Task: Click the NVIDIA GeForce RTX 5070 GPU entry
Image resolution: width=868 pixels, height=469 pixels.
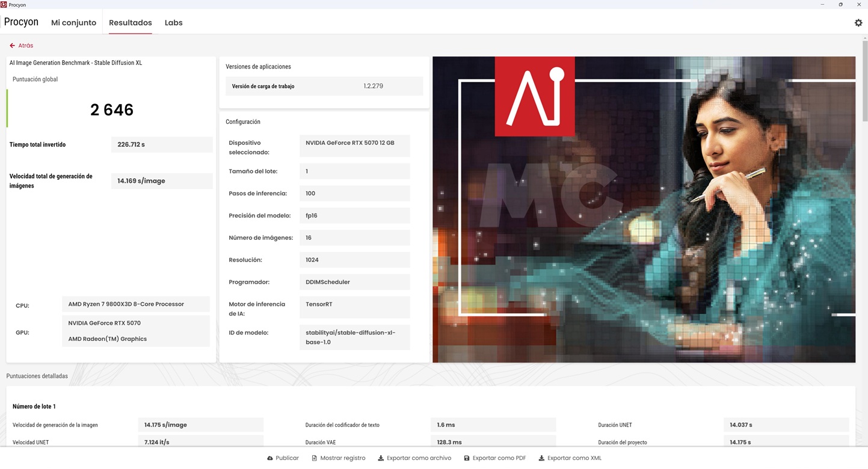Action: (105, 323)
